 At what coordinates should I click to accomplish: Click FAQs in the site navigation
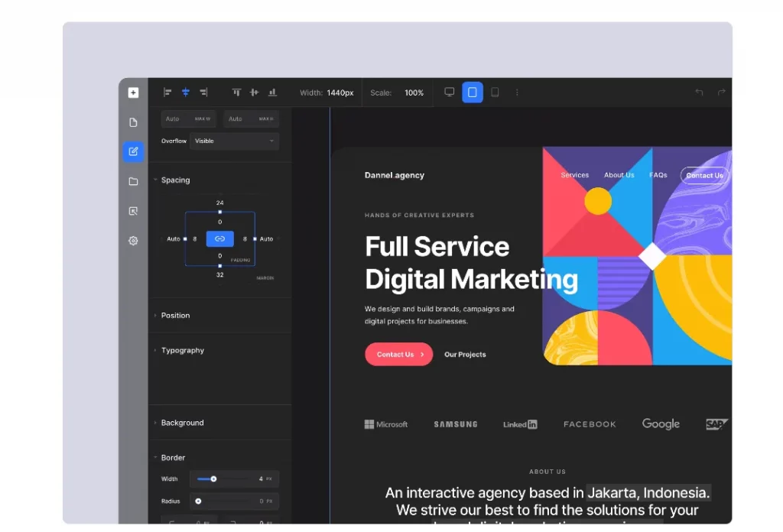click(658, 175)
